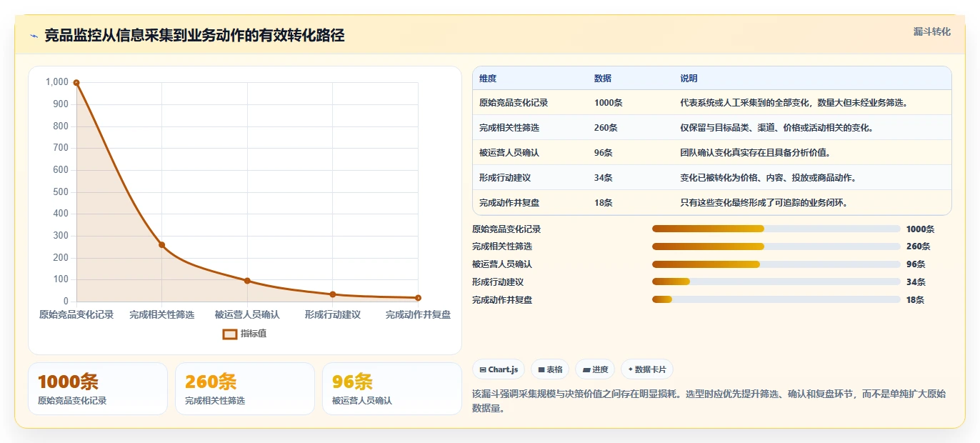Select the Chart.js pill tag
Screen dimensions: 980x443
pos(499,369)
